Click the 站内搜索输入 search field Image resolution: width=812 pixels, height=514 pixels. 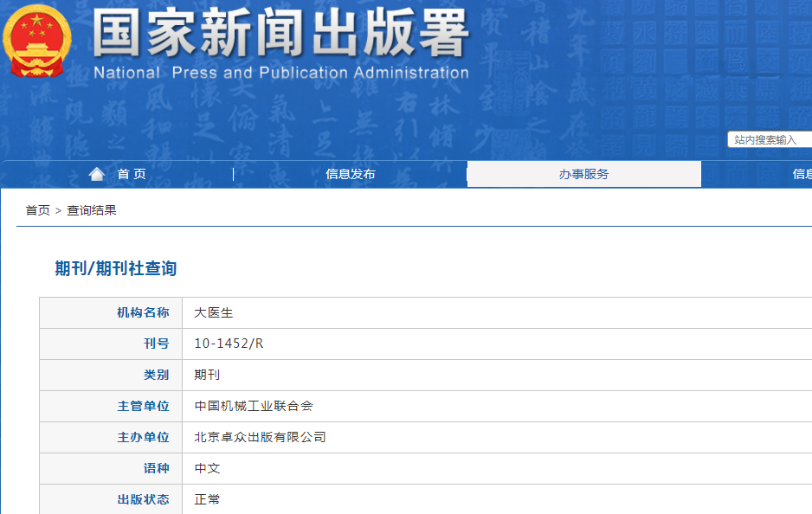click(x=770, y=140)
